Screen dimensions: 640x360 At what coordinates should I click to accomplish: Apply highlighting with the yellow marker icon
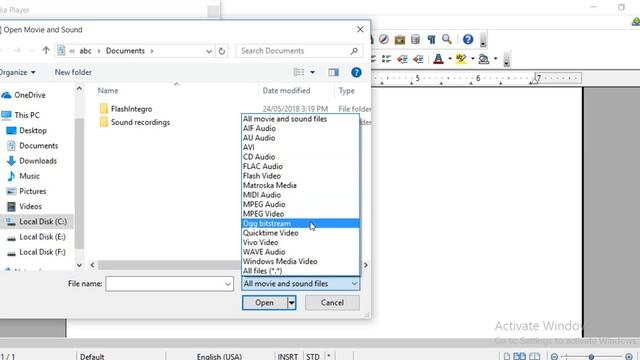pos(461,59)
